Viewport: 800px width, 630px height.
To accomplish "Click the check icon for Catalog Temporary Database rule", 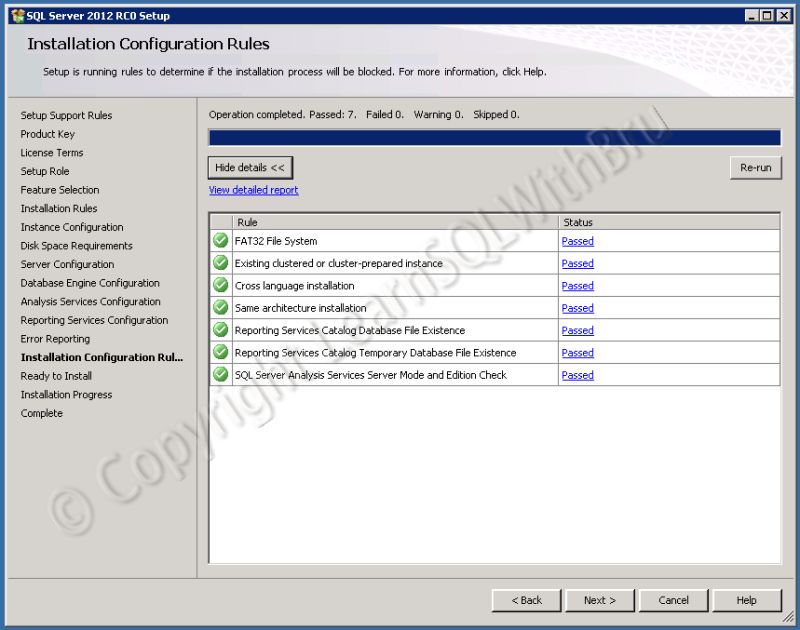I will click(220, 353).
